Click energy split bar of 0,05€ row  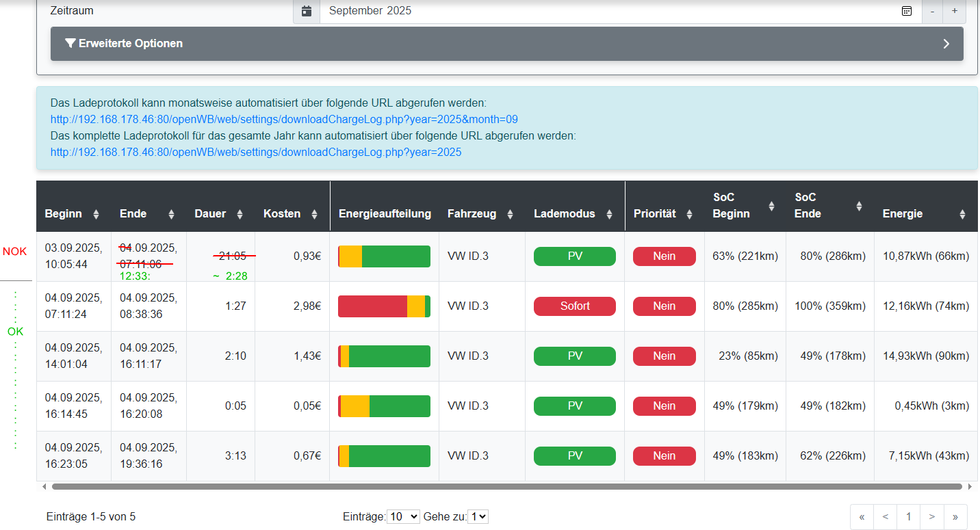(x=384, y=406)
